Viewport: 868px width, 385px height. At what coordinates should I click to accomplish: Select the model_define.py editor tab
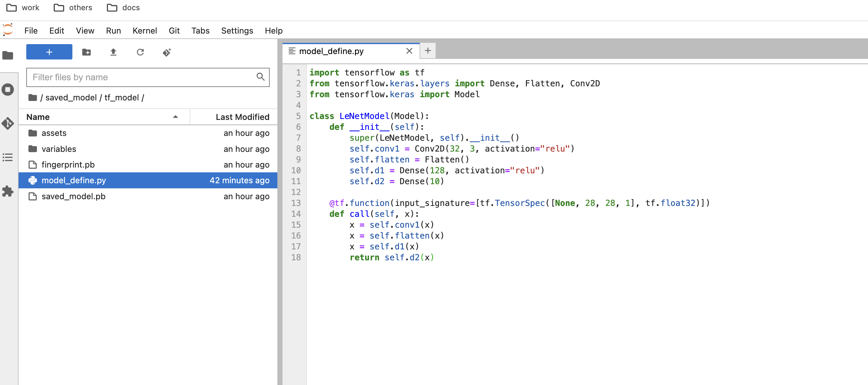tap(331, 51)
